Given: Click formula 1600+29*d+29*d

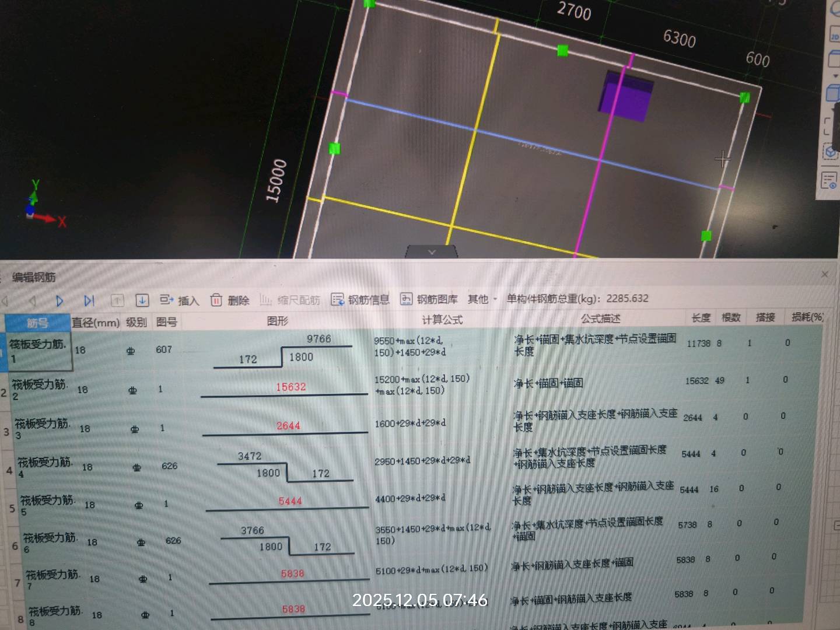Looking at the screenshot, I should point(410,423).
